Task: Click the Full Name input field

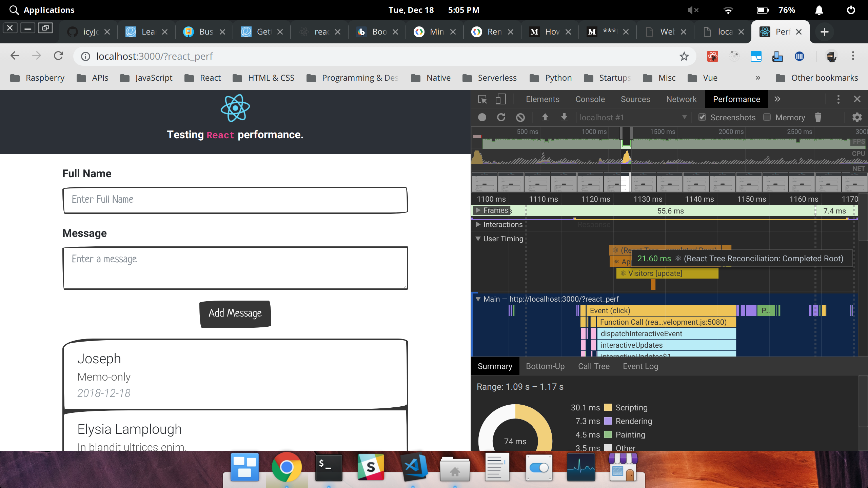Action: point(235,200)
